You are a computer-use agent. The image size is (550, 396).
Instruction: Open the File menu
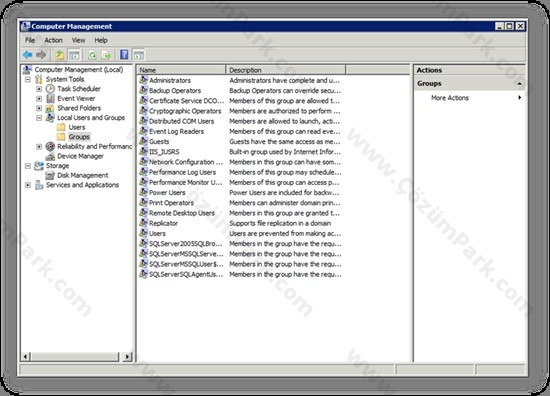(x=30, y=40)
